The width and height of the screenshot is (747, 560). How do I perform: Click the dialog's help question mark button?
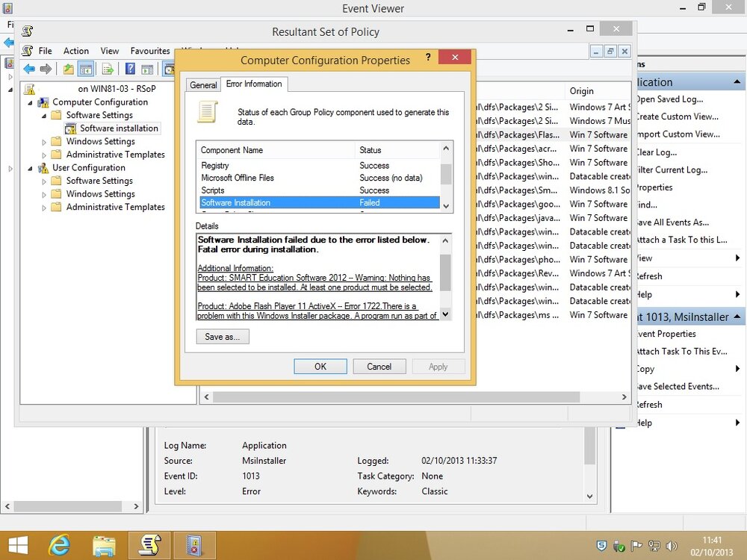click(428, 57)
